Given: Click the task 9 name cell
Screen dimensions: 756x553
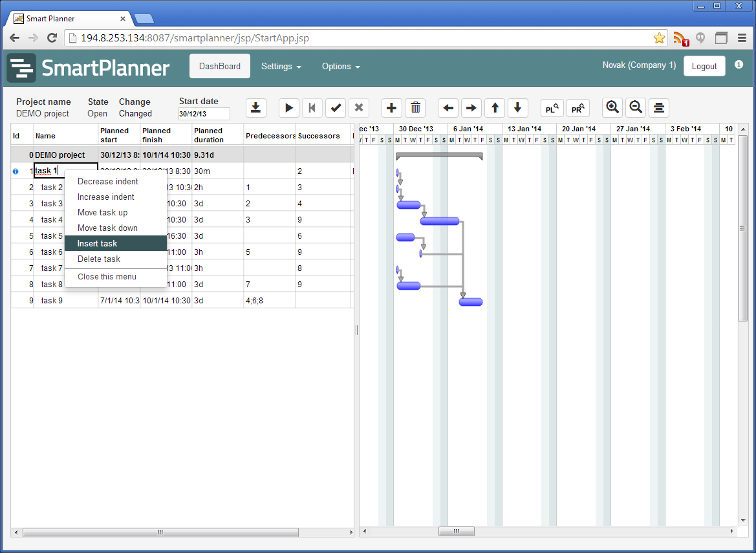Looking at the screenshot, I should pos(65,300).
